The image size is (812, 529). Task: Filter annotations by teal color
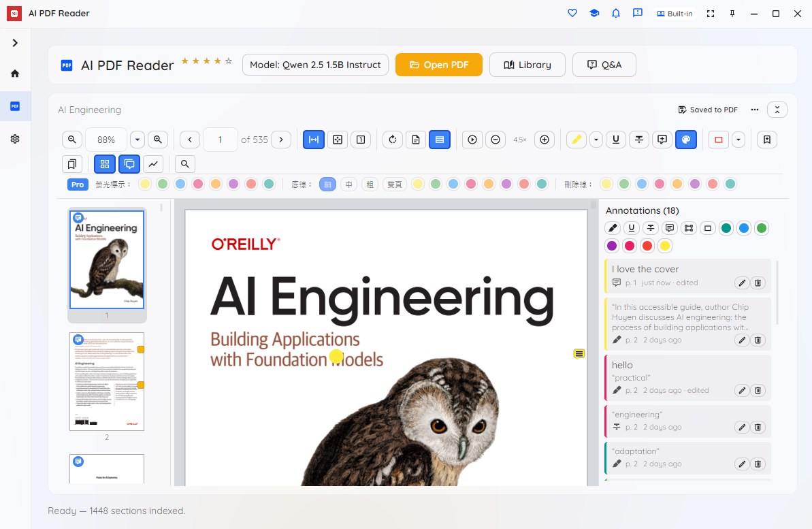[726, 228]
